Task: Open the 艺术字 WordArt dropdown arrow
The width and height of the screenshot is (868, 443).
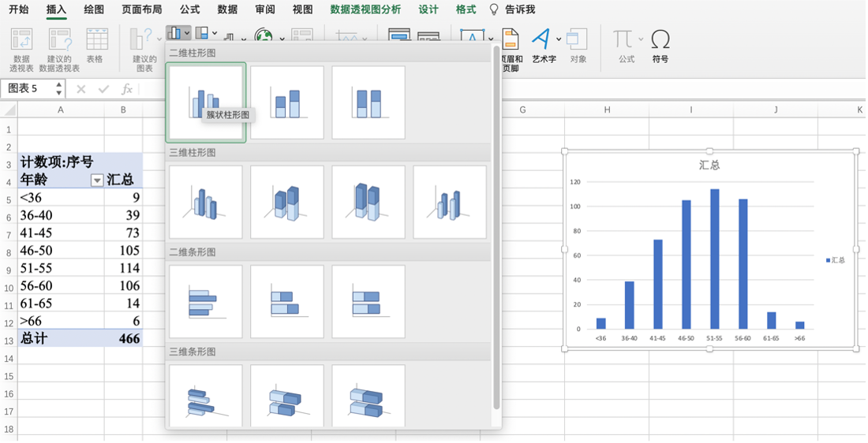Action: pos(559,39)
